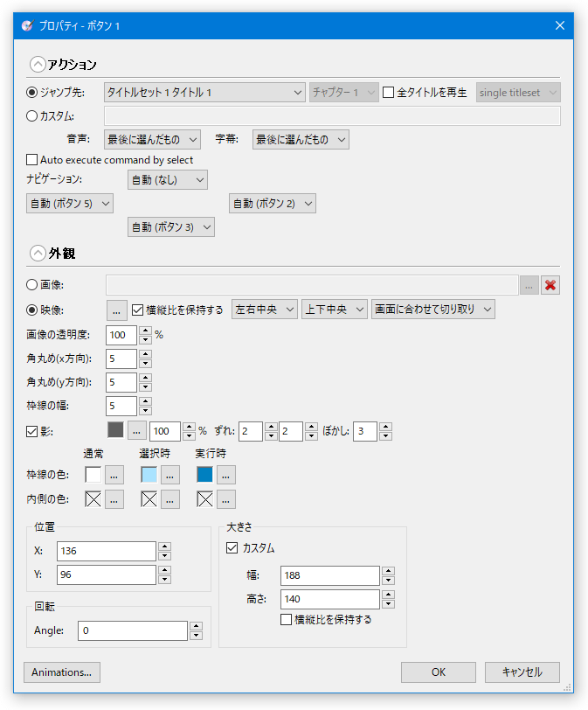
Task: Clear the image path with the red X icon
Action: pos(550,285)
